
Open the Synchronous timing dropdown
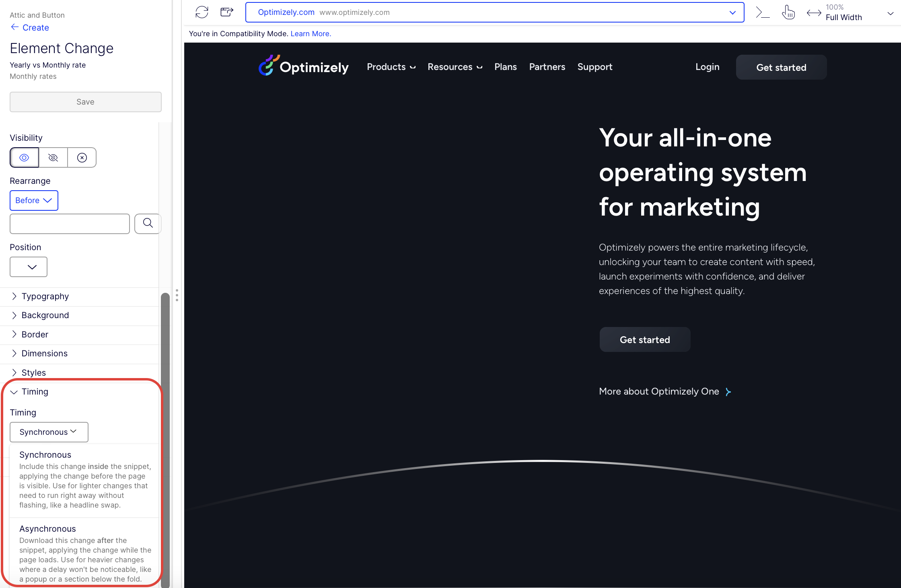pyautogui.click(x=49, y=432)
